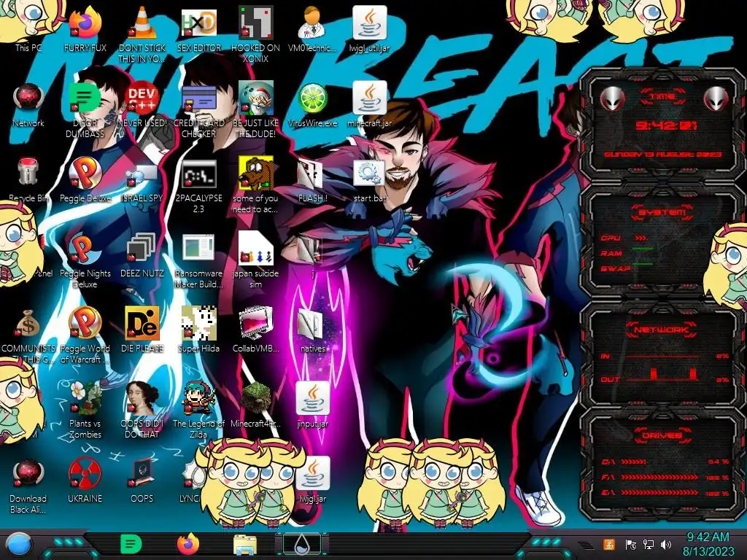Open green chat app in taskbar

(131, 544)
